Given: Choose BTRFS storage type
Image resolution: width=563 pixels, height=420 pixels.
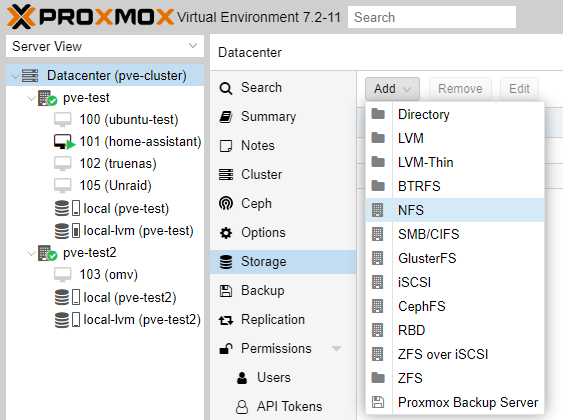Looking at the screenshot, I should point(455,186).
